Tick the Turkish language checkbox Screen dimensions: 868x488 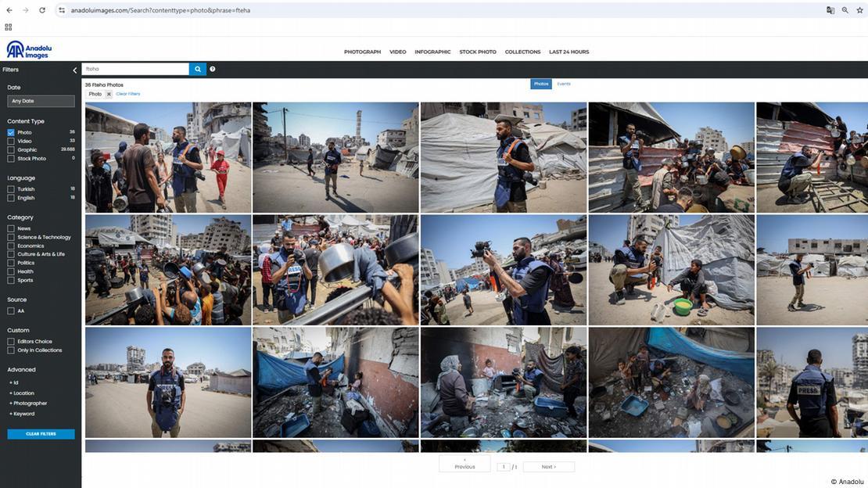[11, 189]
